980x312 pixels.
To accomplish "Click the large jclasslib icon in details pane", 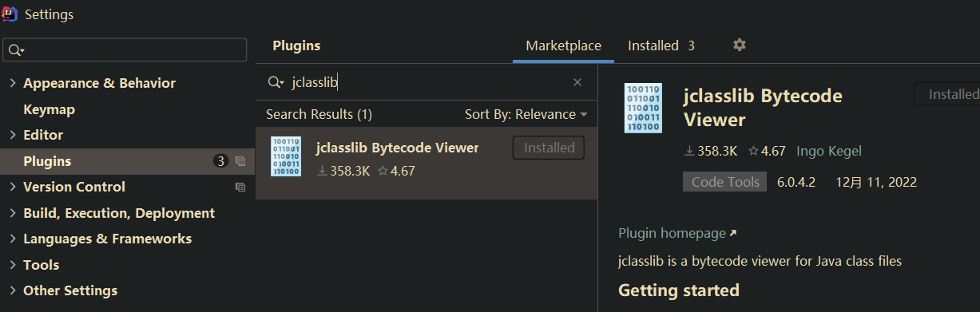I will pos(643,108).
